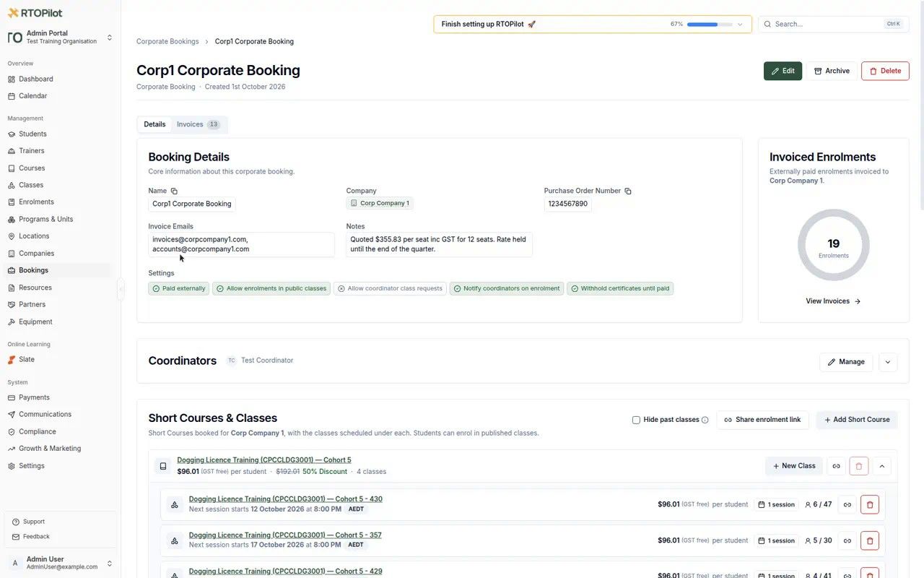The image size is (924, 578).
Task: Copy link for class Cohort 5 - 357
Action: click(x=847, y=540)
